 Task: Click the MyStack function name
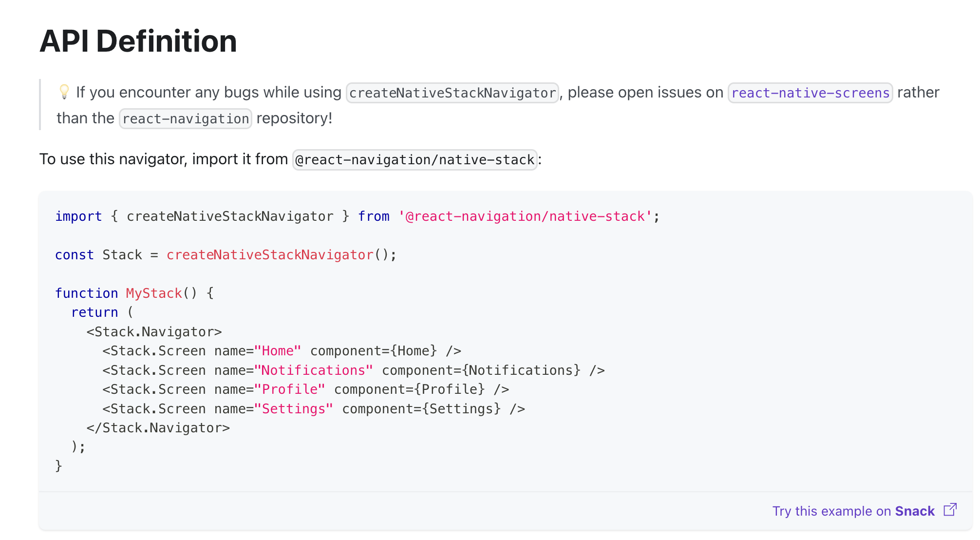click(x=154, y=293)
